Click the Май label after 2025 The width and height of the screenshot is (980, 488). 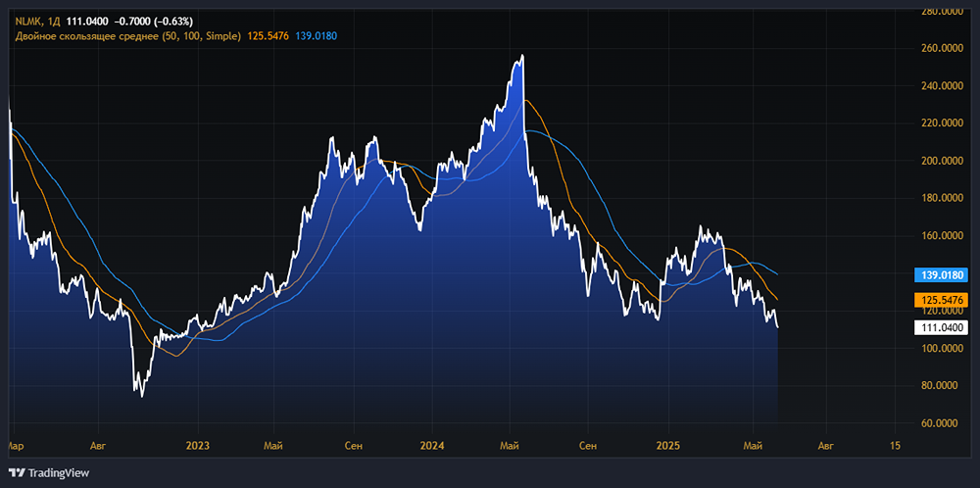(x=753, y=446)
